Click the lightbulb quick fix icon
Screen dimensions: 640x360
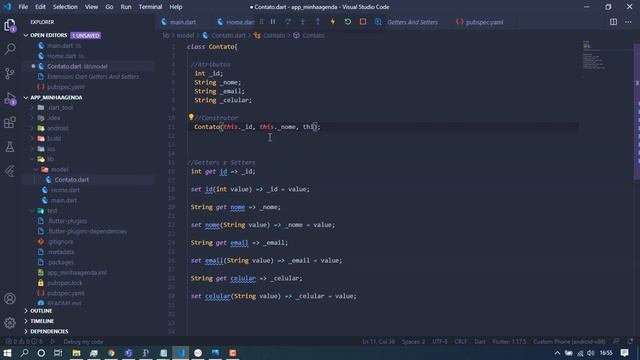click(191, 117)
